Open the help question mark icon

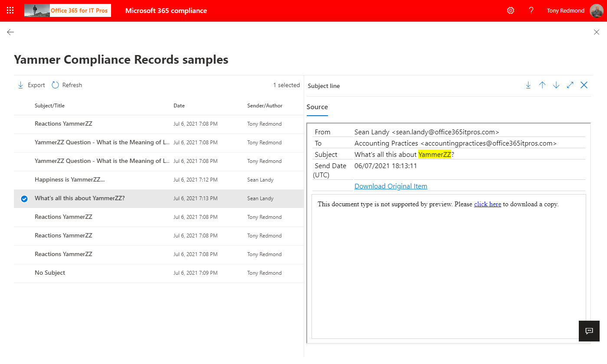pyautogui.click(x=531, y=10)
